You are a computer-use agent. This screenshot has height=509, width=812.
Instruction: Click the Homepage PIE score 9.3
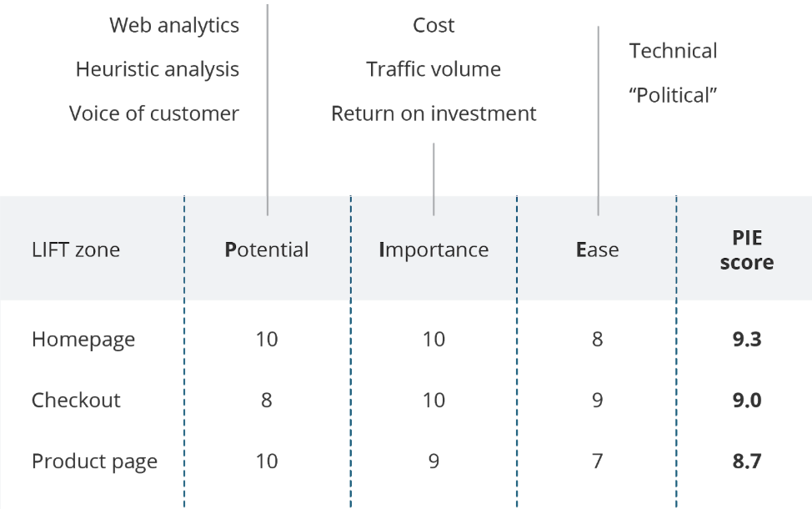tap(747, 340)
